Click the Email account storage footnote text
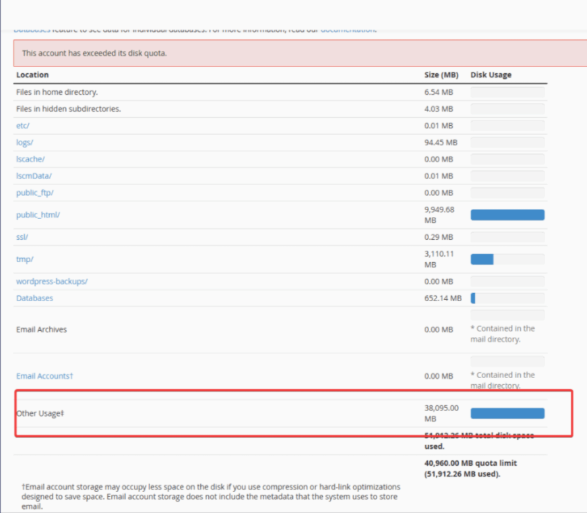The image size is (587, 523). 211,497
